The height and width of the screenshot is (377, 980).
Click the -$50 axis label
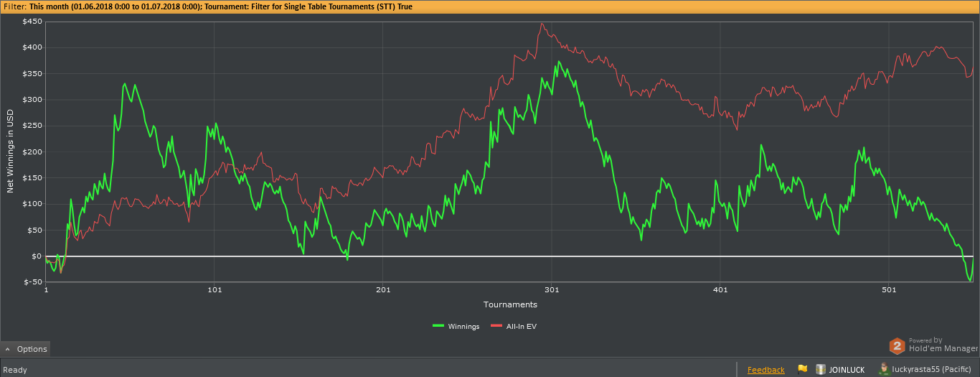(x=33, y=281)
